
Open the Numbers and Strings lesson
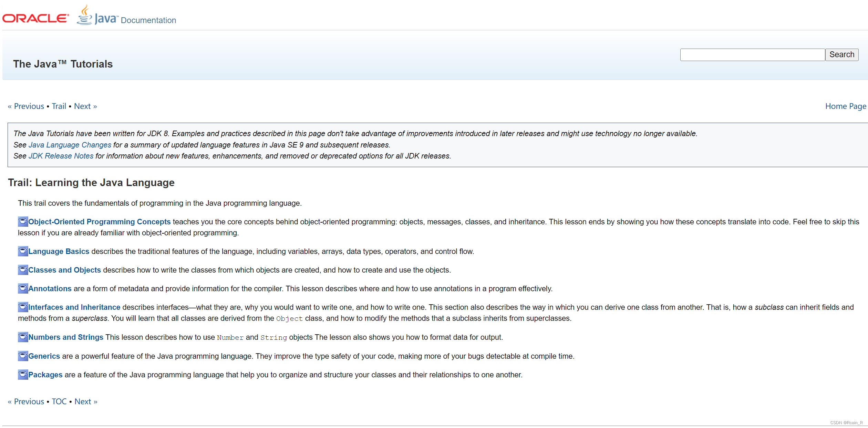tap(66, 337)
